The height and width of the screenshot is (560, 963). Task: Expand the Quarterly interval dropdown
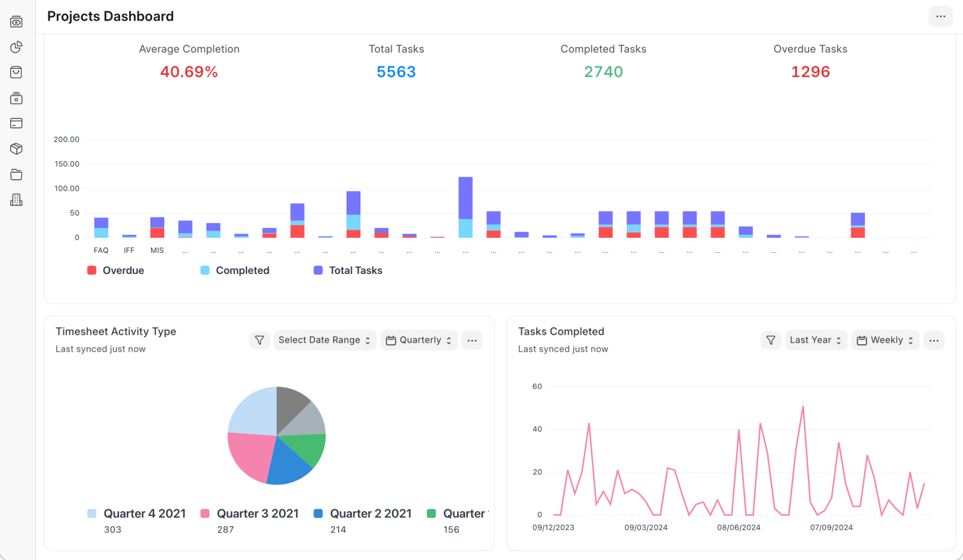tap(419, 340)
